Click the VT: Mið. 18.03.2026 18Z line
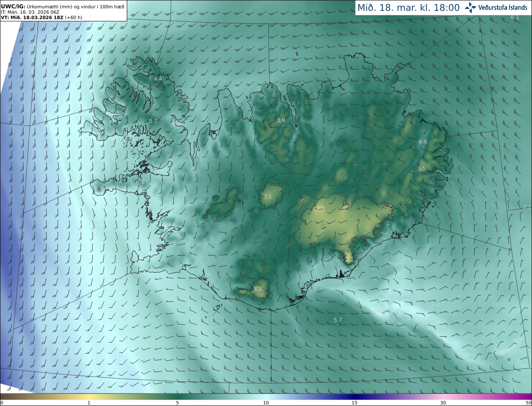 click(x=41, y=17)
